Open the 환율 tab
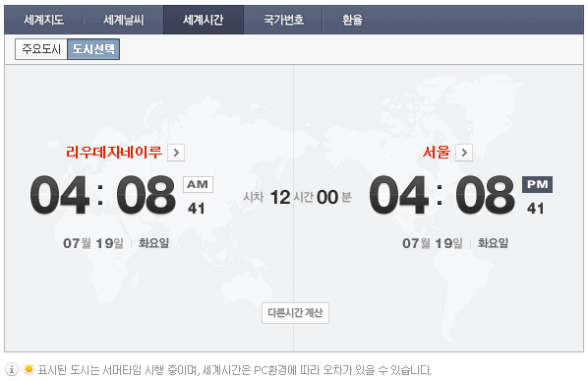This screenshot has width=588, height=381. 352,20
